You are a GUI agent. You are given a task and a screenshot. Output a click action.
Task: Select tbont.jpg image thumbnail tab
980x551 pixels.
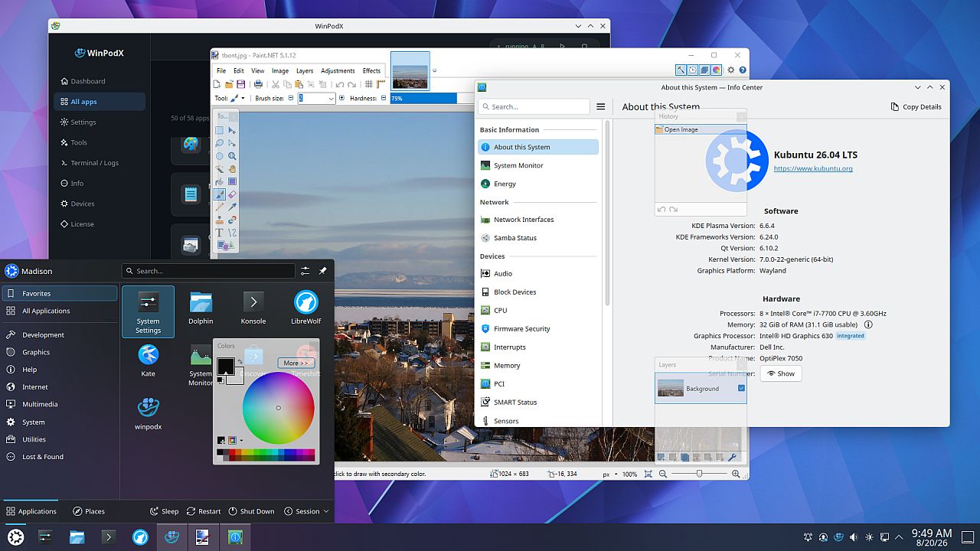click(410, 71)
